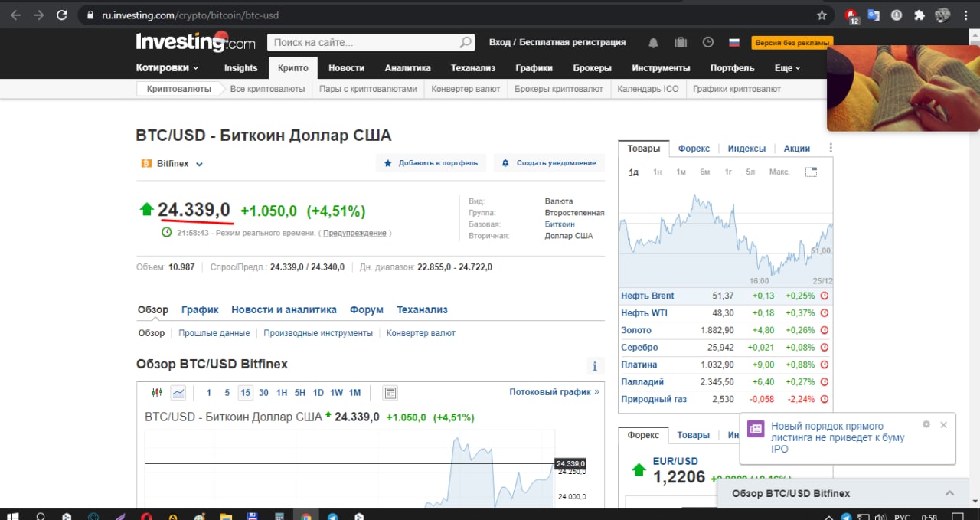Select the 1W chart interval
The width and height of the screenshot is (980, 520).
click(x=336, y=393)
